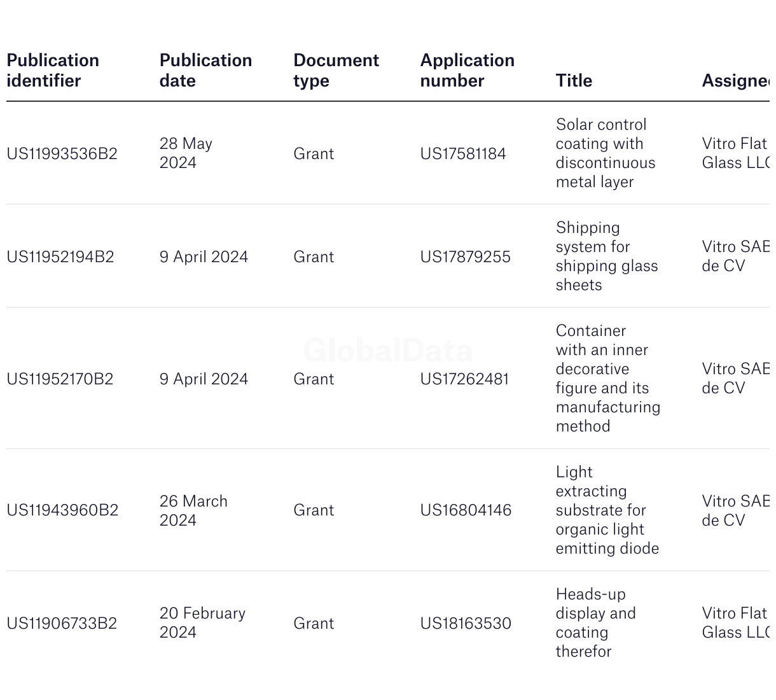Open publication US11943960B2
The height and width of the screenshot is (700, 776).
click(x=62, y=510)
